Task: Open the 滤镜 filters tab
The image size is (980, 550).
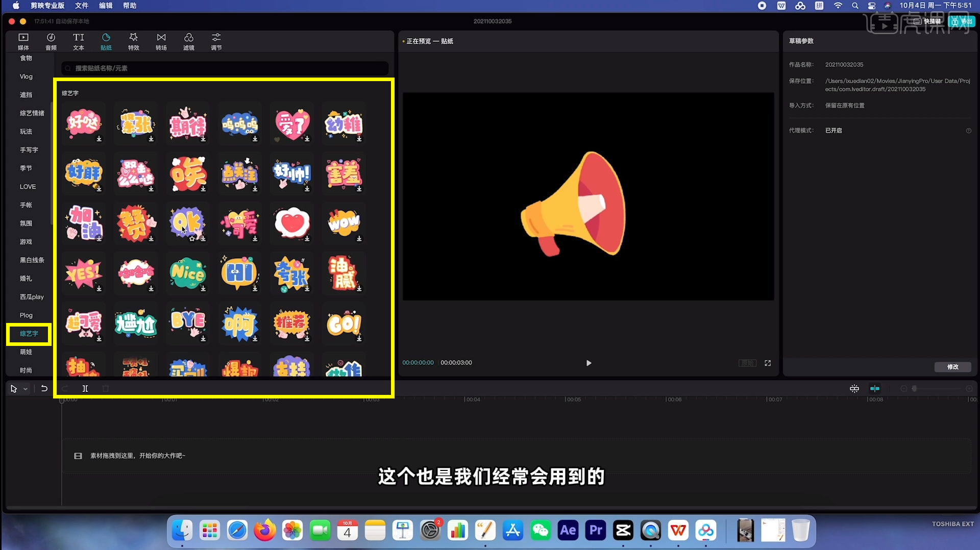Action: click(189, 41)
